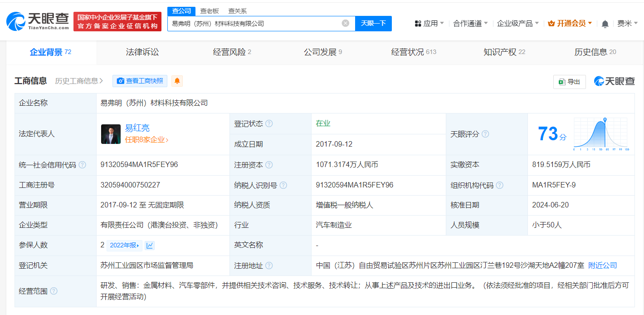Open the 附近公司 link
Viewport: 644px width, 315px height.
click(x=602, y=265)
